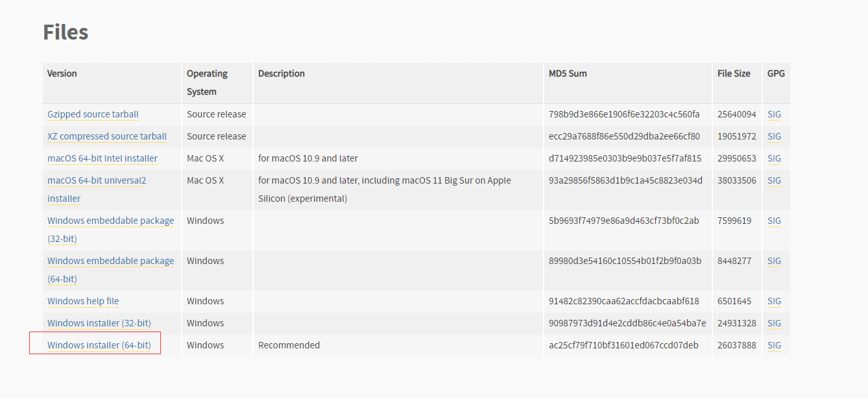
Task: Open the XZ compressed source tarball link
Action: 107,136
